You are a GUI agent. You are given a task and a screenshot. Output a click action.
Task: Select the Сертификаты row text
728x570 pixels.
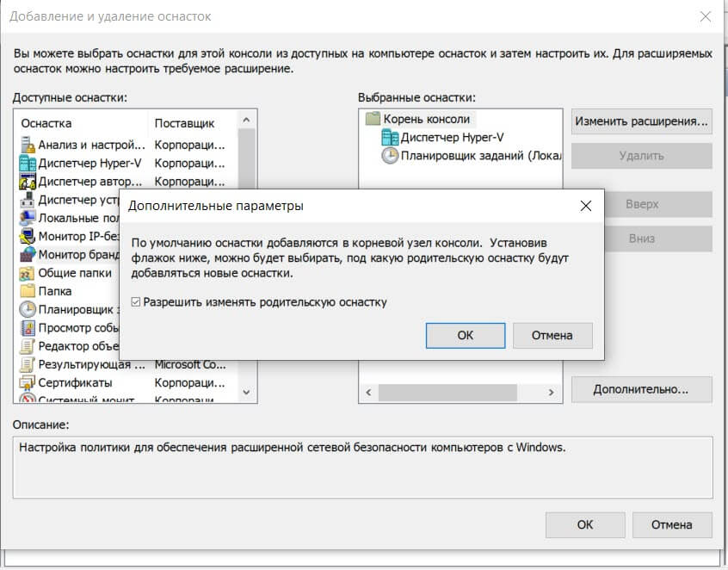pyautogui.click(x=75, y=383)
